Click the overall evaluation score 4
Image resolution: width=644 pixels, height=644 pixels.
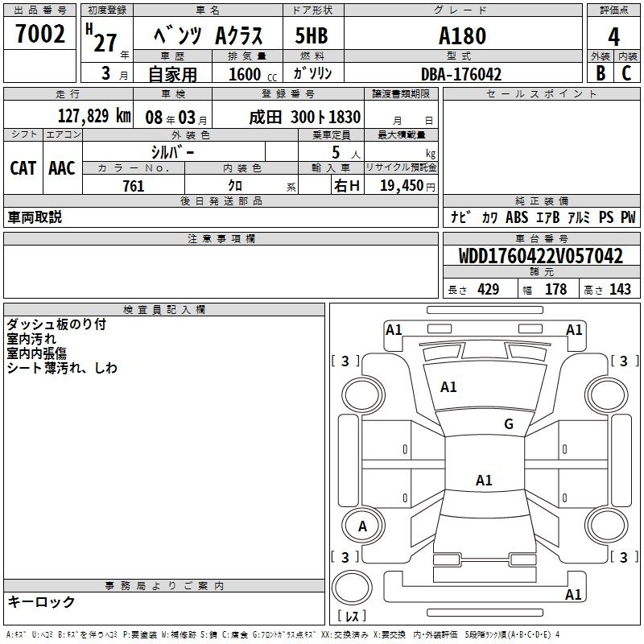613,36
